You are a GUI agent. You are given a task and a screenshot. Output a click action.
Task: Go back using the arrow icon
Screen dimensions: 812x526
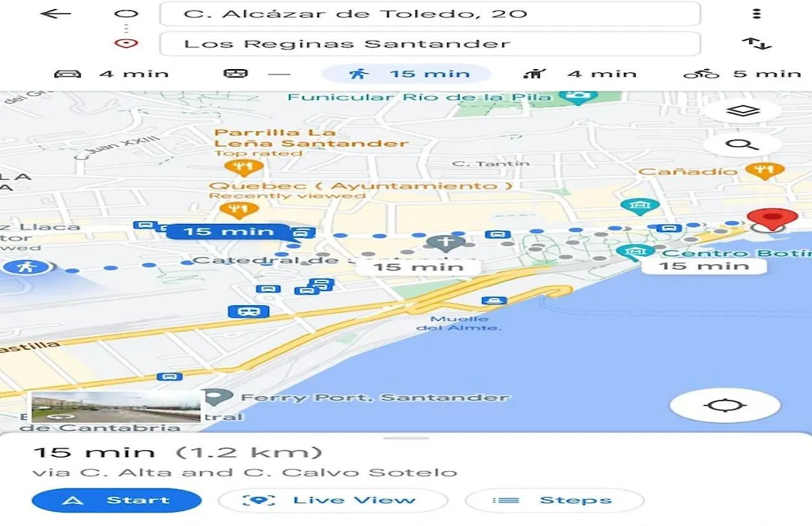55,14
